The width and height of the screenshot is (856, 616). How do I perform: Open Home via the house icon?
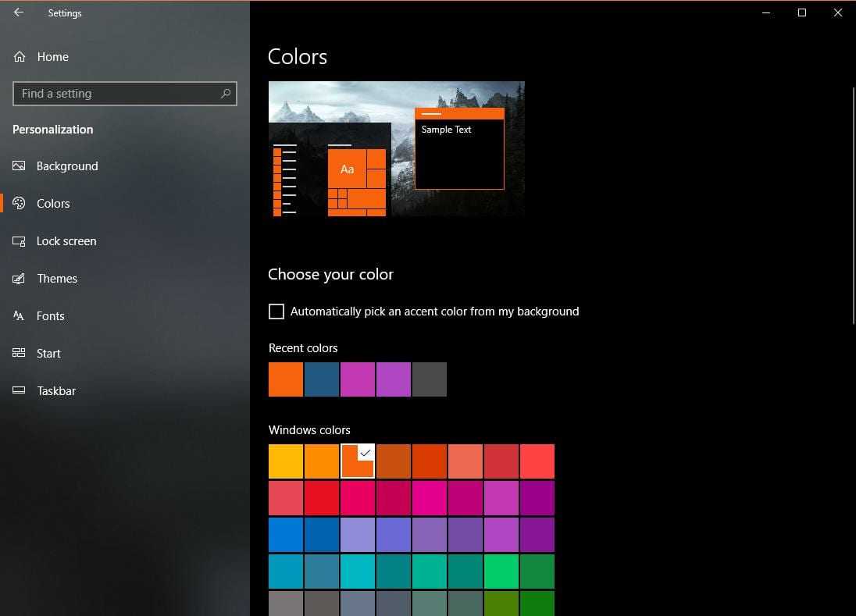click(20, 57)
